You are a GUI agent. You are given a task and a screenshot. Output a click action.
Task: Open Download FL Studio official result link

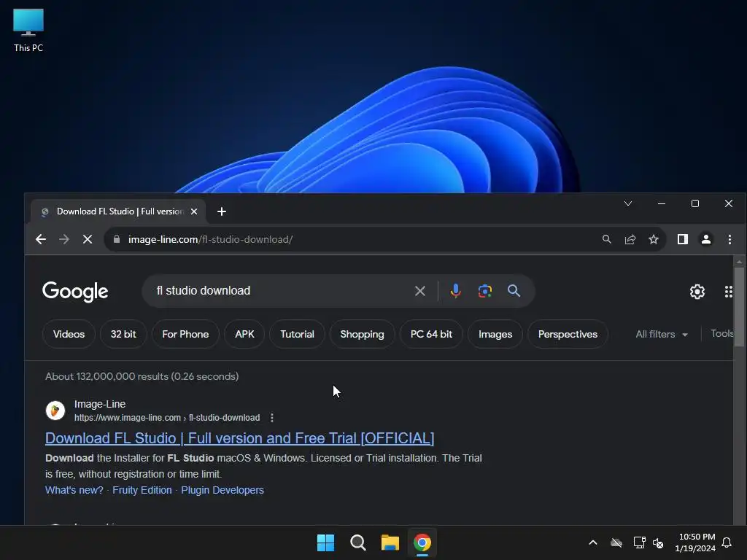[239, 438]
